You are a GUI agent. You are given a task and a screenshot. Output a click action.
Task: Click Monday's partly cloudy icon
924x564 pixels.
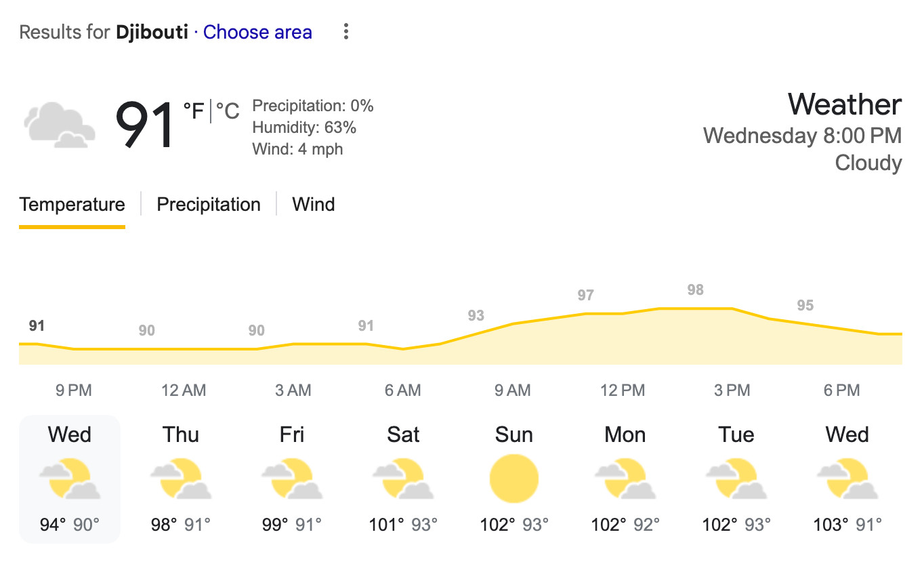(x=625, y=479)
